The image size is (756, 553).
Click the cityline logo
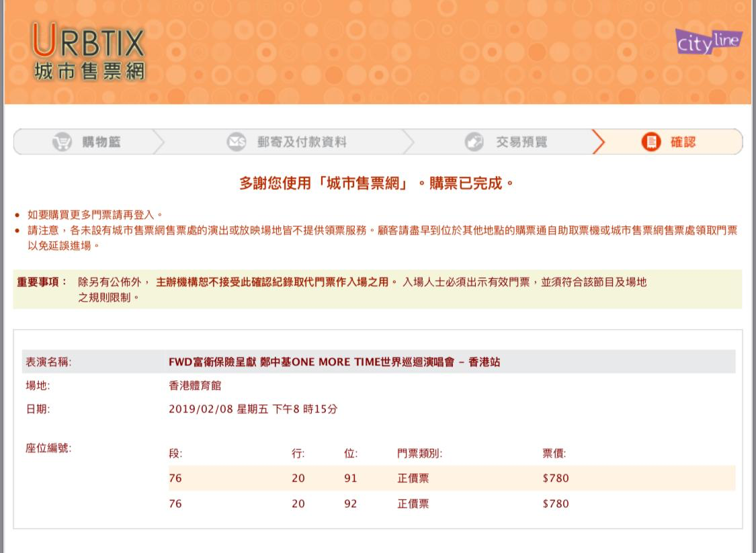708,42
